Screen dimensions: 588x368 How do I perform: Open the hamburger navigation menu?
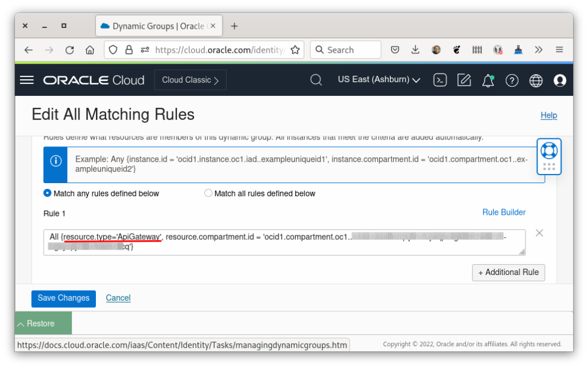(x=26, y=80)
